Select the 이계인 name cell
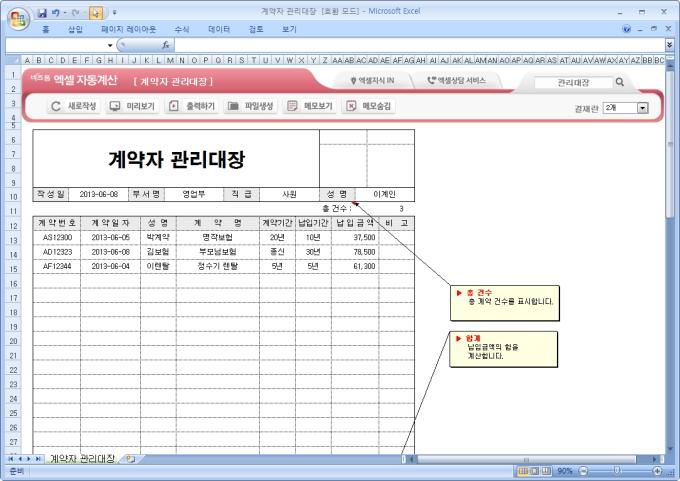 385,194
